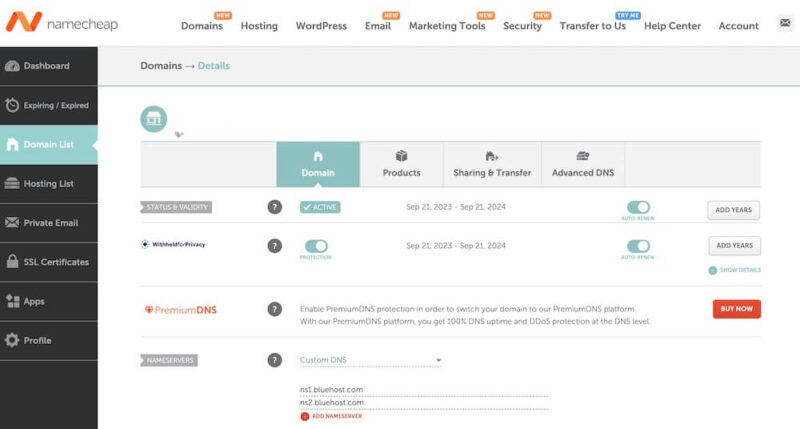This screenshot has width=800, height=429.
Task: Click the Dashboard gauge icon in sidebar
Action: click(12, 66)
